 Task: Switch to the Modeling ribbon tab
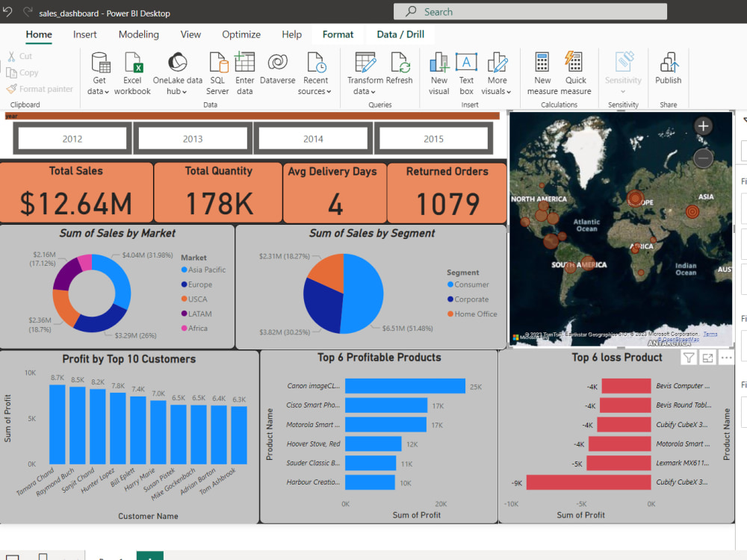click(138, 34)
